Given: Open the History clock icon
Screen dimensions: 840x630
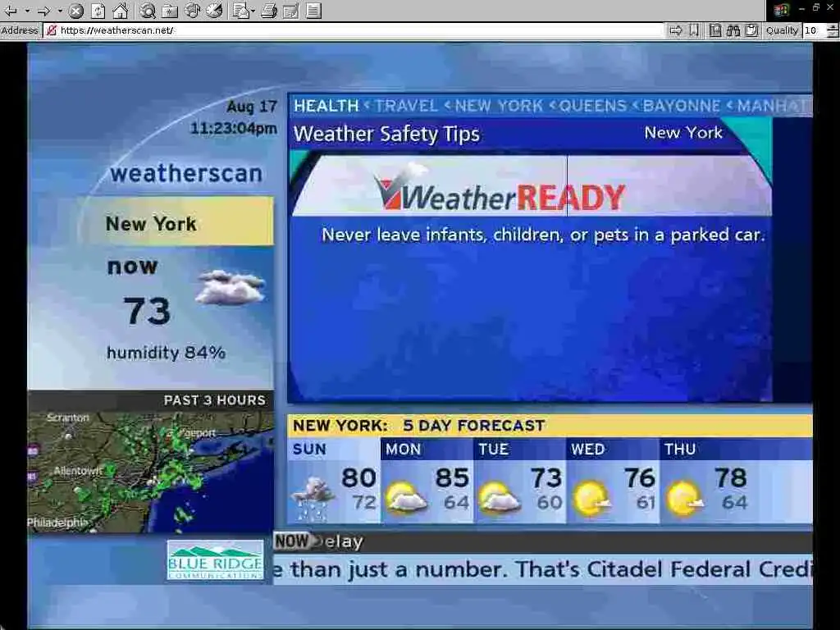Looking at the screenshot, I should [x=214, y=10].
